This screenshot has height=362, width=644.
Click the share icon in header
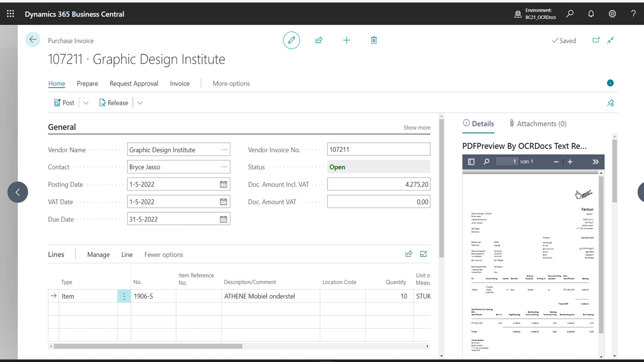click(318, 40)
